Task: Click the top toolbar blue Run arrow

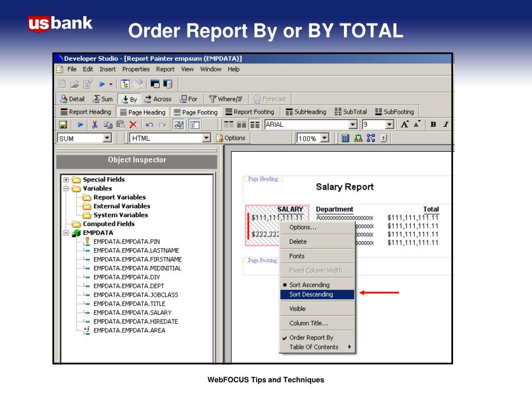Action: click(101, 84)
